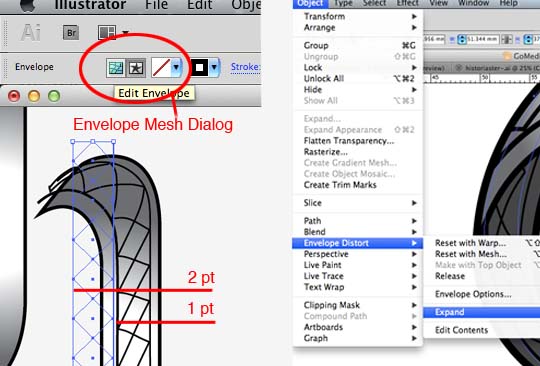Click the 51.344 mm dimension field

click(482, 39)
